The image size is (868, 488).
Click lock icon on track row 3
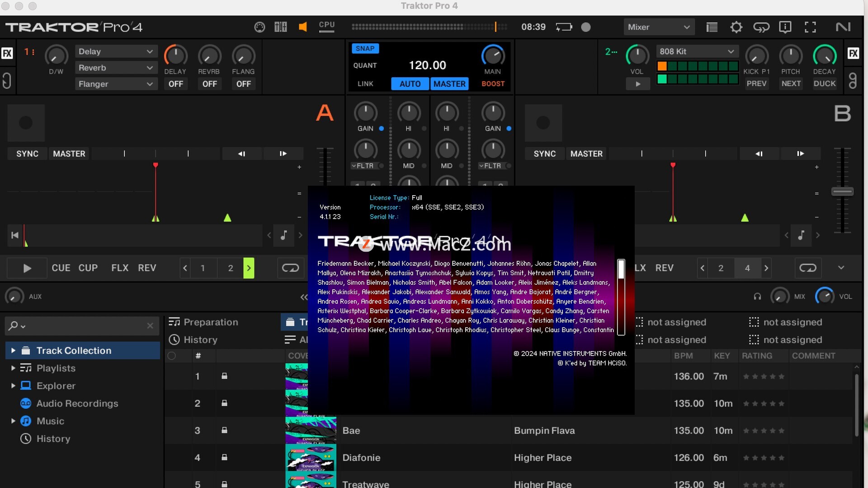(224, 430)
